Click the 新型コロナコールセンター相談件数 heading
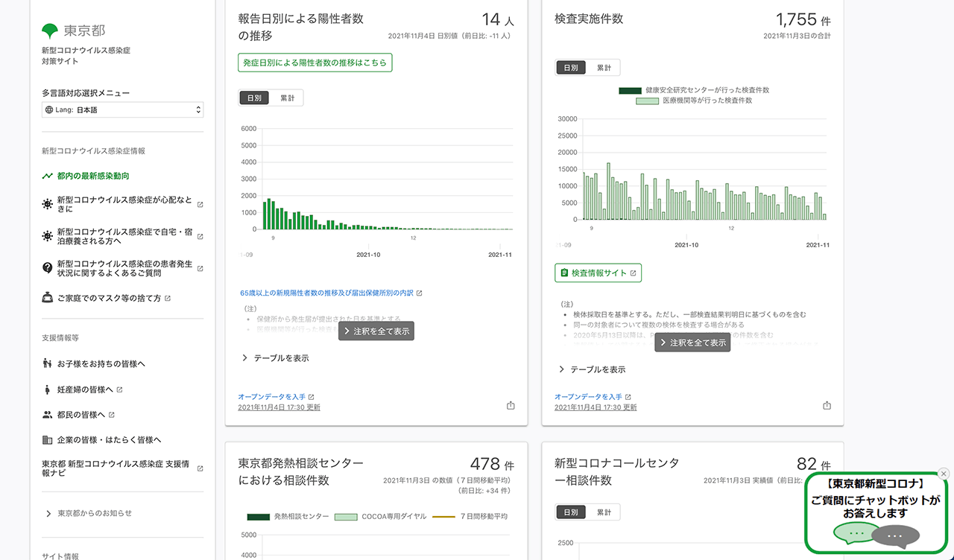 [617, 471]
